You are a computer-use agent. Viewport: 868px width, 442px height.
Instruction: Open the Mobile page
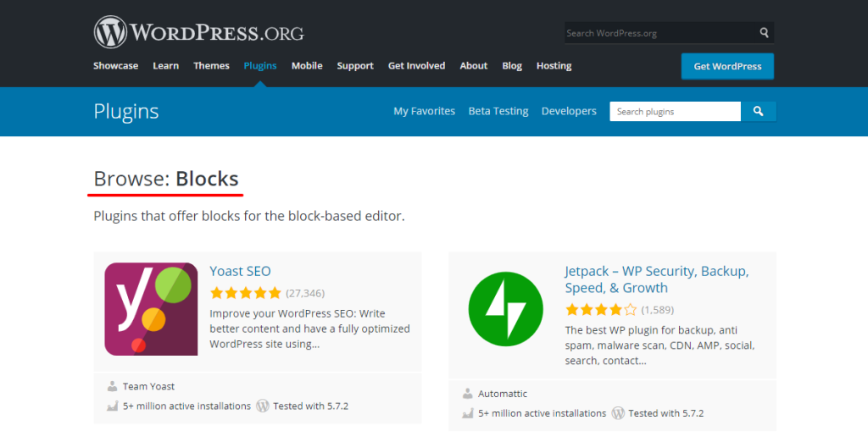coord(307,65)
